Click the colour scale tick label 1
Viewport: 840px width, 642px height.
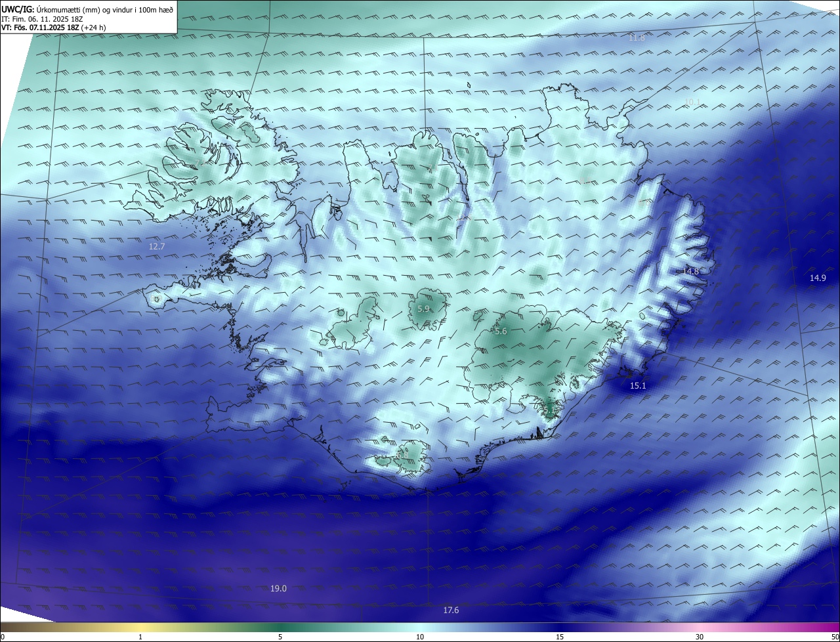140,637
